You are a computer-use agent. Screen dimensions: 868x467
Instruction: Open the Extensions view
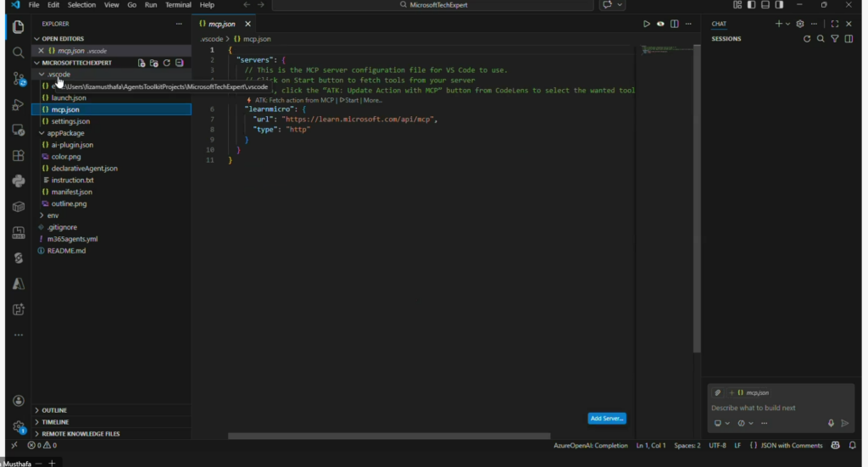click(x=18, y=156)
